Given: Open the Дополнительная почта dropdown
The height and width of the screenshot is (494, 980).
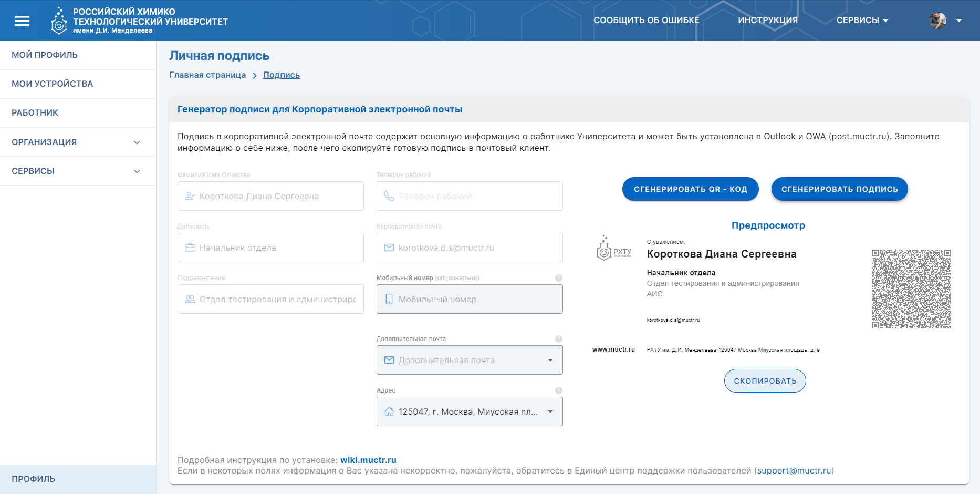Looking at the screenshot, I should (x=550, y=360).
